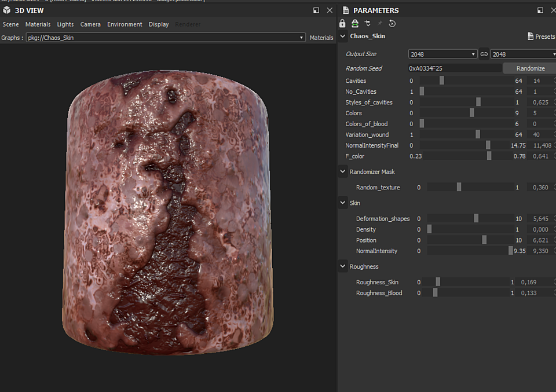This screenshot has width=556, height=392.
Task: Collapse the Roughness section
Action: pyautogui.click(x=343, y=267)
